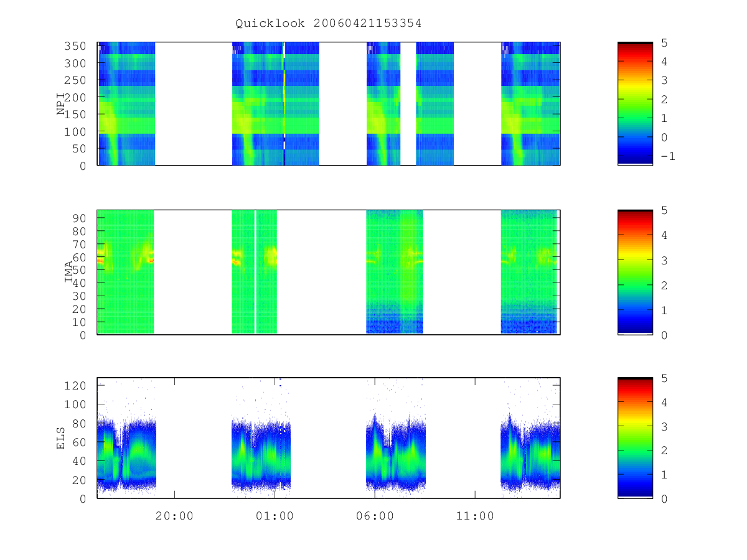Click the 4 label on ELS colorbar
The image size is (747, 560).
coord(664,402)
